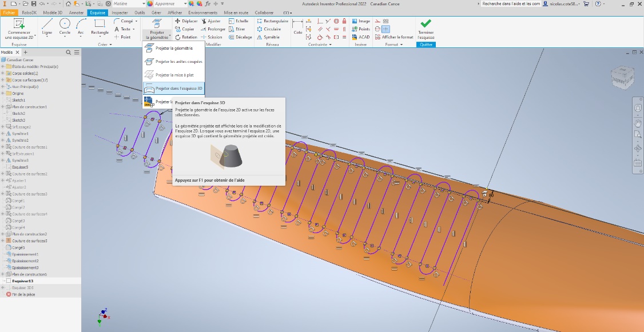Expand the Origine folder node

2,94
